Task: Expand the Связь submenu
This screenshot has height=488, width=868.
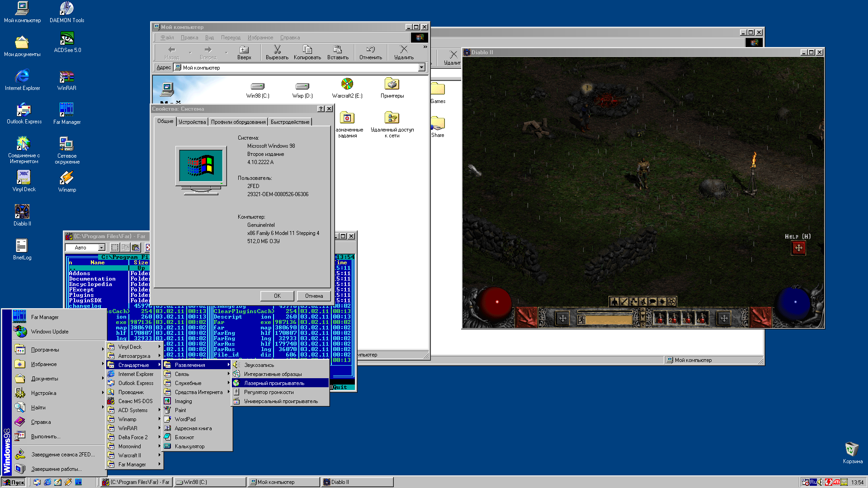Action: (197, 374)
